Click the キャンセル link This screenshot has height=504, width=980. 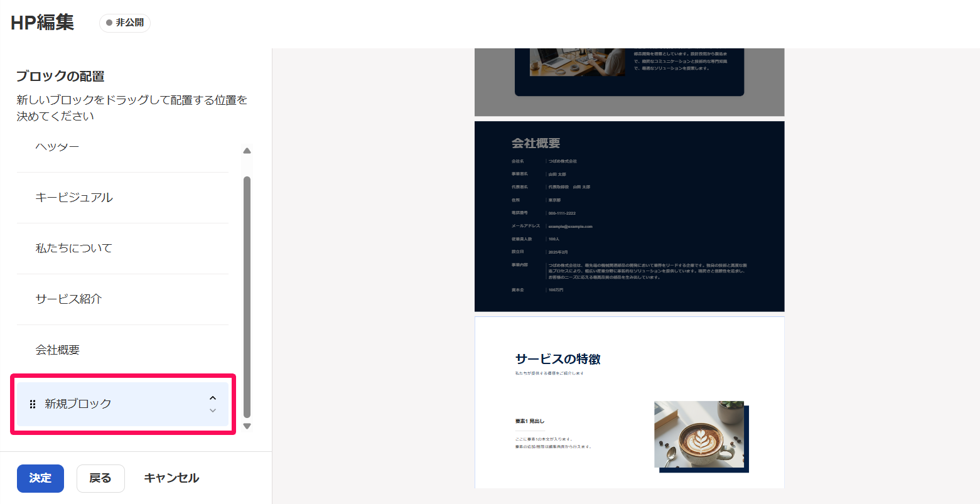171,478
